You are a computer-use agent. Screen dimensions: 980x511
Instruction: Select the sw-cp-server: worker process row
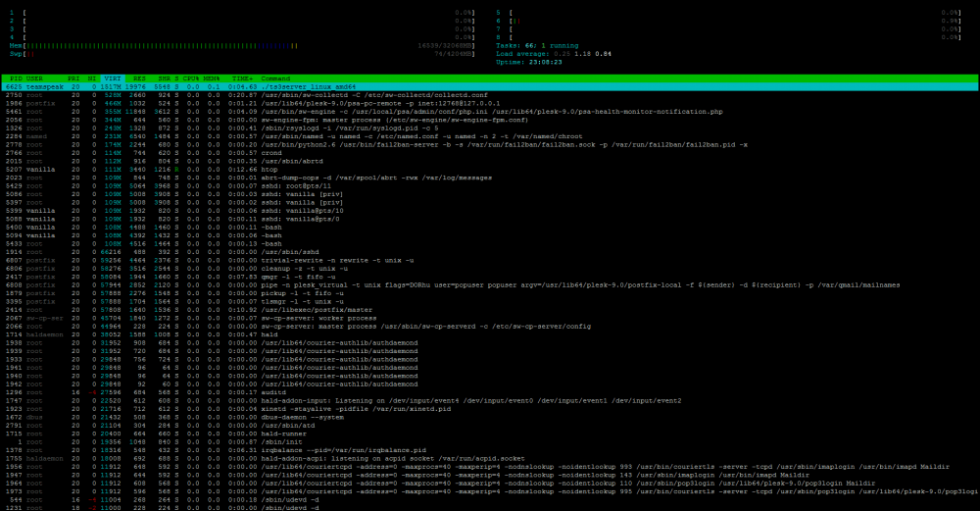coord(490,318)
